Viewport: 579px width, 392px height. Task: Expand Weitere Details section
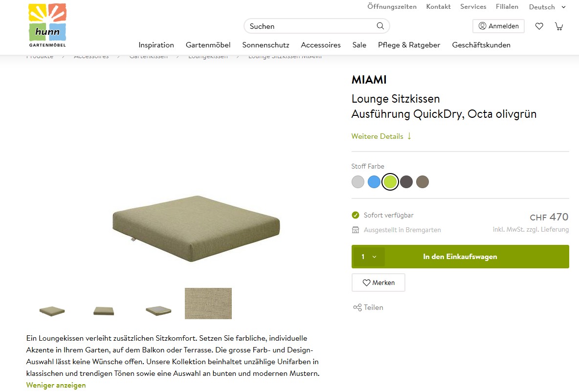tap(381, 136)
